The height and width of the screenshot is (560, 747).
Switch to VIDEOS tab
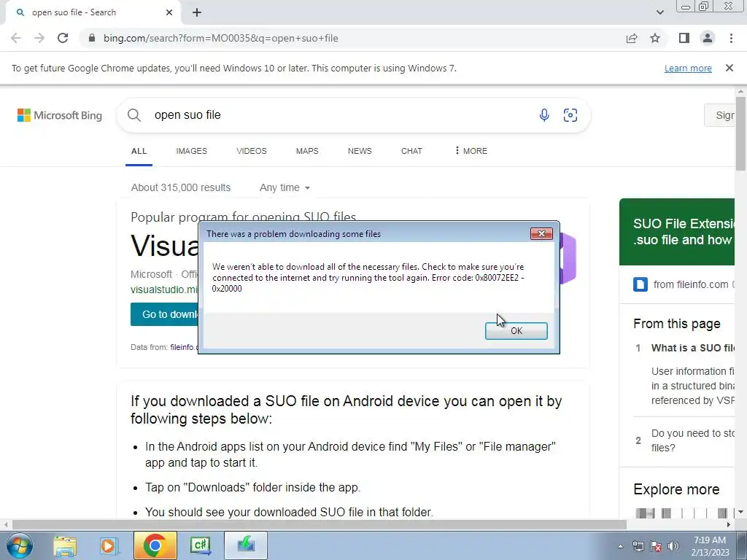[252, 151]
